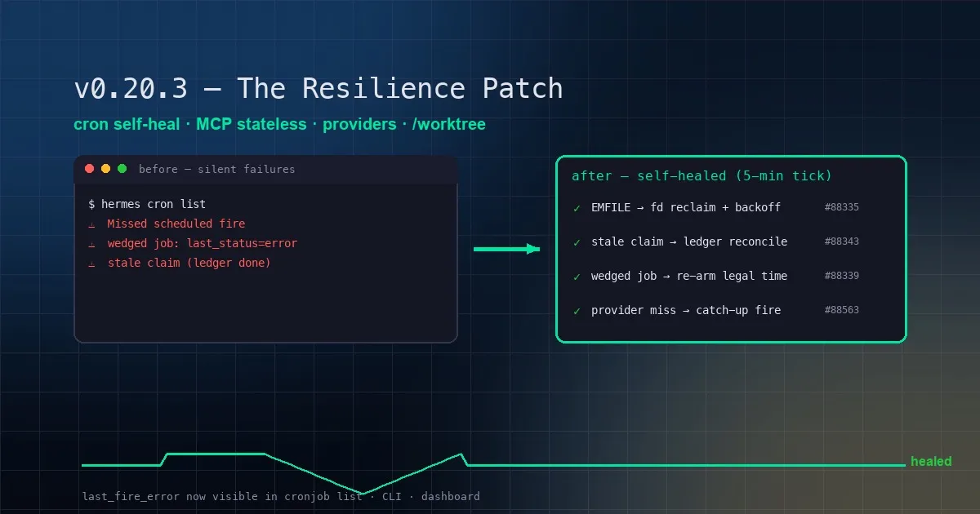The image size is (980, 514).
Task: Open issue reference #88563
Action: click(842, 310)
